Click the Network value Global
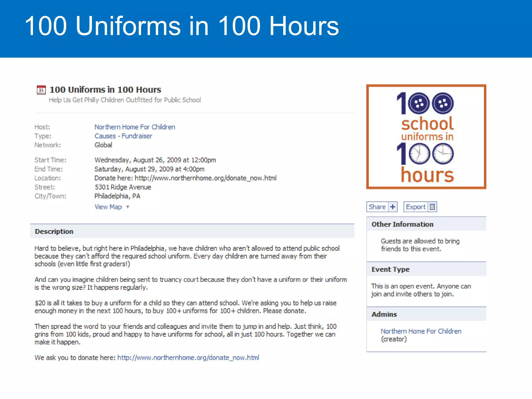532x399 pixels. [103, 145]
